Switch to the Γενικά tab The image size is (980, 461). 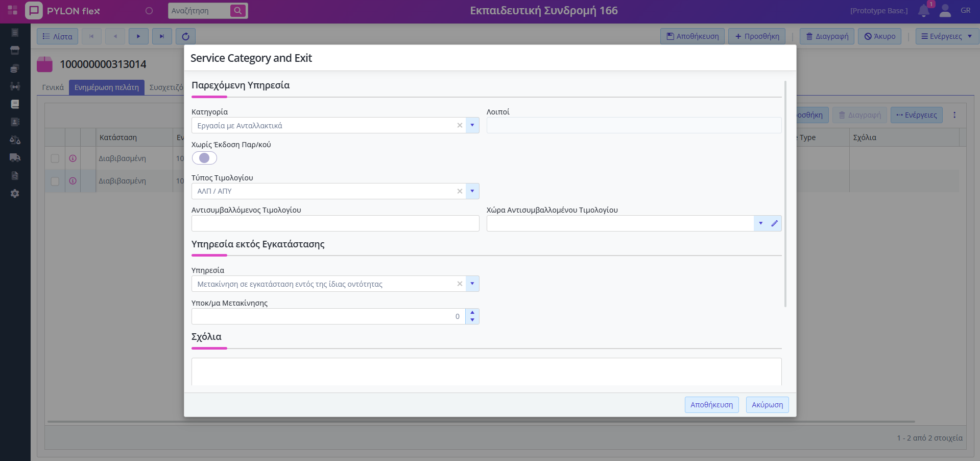53,87
